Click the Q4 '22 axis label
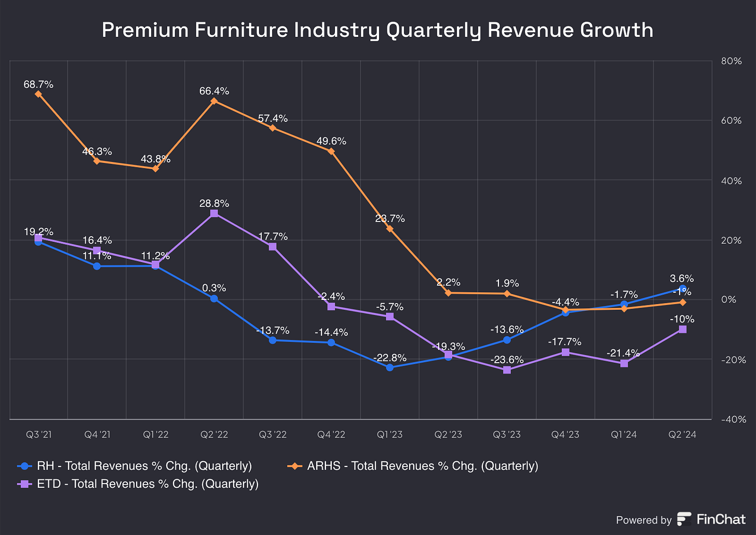Screen dimensions: 756x535 tap(331, 435)
